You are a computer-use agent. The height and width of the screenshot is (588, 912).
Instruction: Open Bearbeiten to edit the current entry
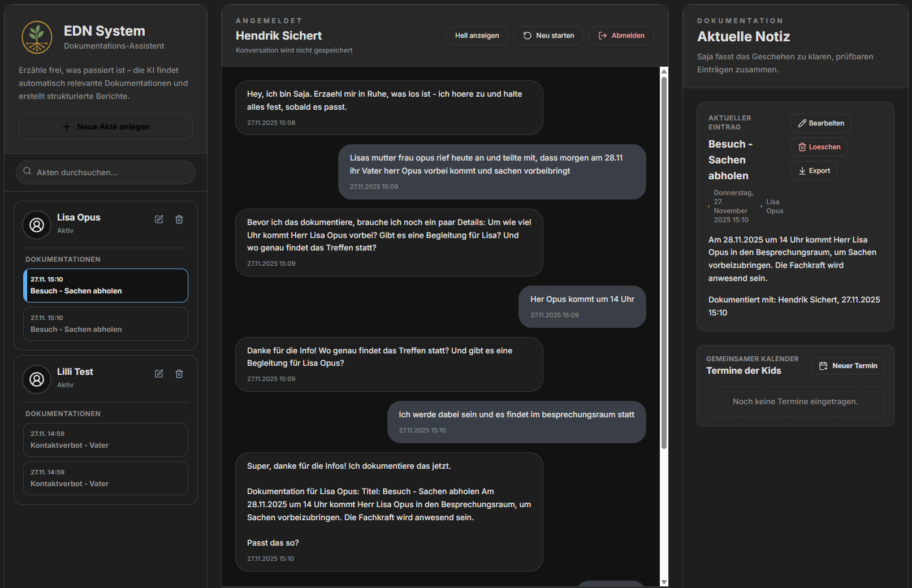[820, 123]
